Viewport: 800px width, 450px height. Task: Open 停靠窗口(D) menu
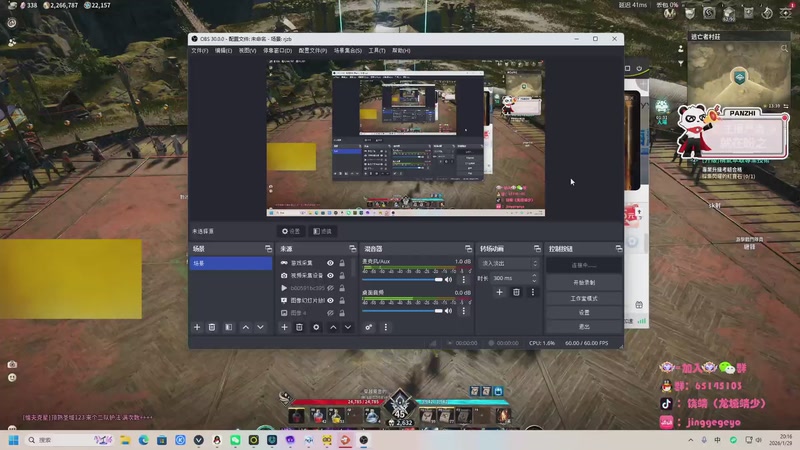click(278, 51)
